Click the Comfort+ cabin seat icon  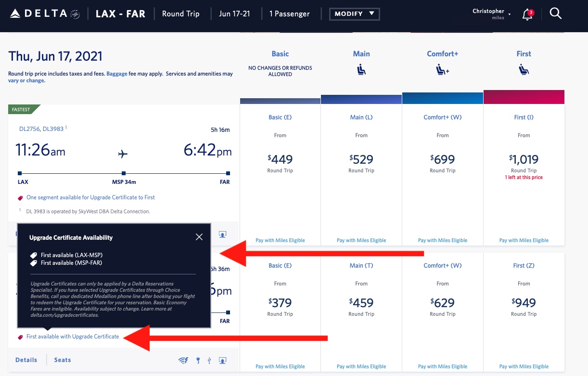click(x=442, y=70)
